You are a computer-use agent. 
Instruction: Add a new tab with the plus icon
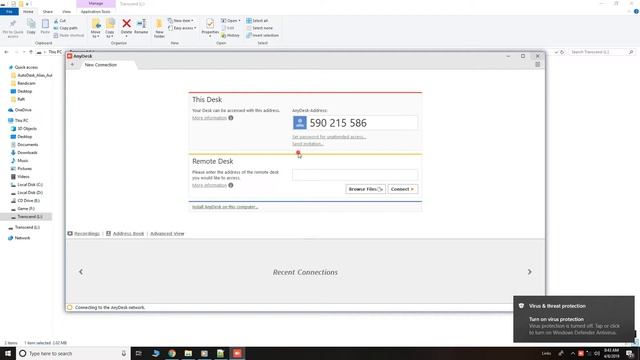pyautogui.click(x=72, y=64)
